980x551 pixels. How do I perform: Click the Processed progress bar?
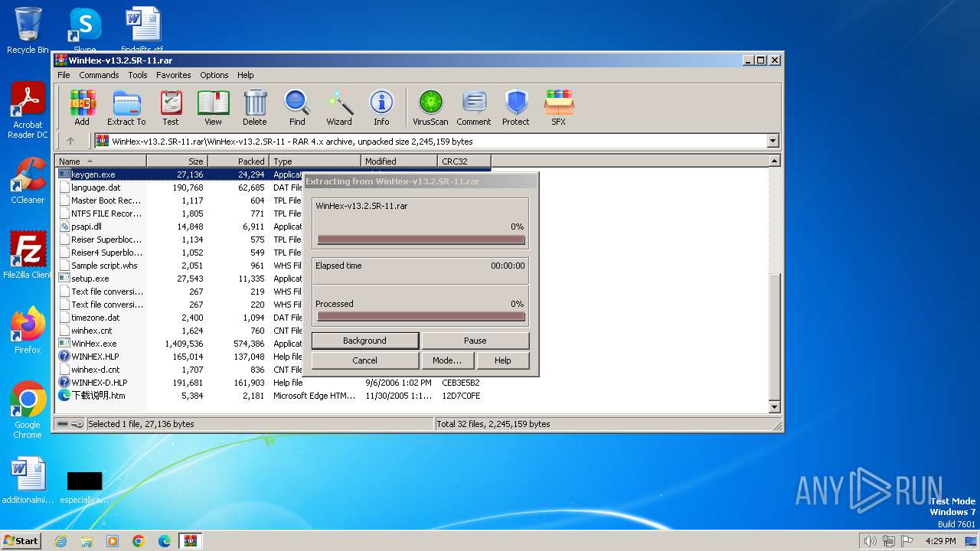(x=421, y=316)
